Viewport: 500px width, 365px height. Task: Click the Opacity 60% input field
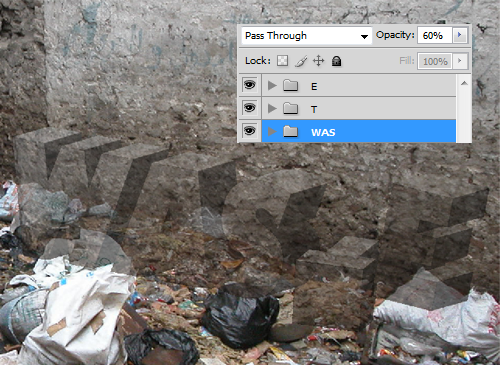pos(435,35)
